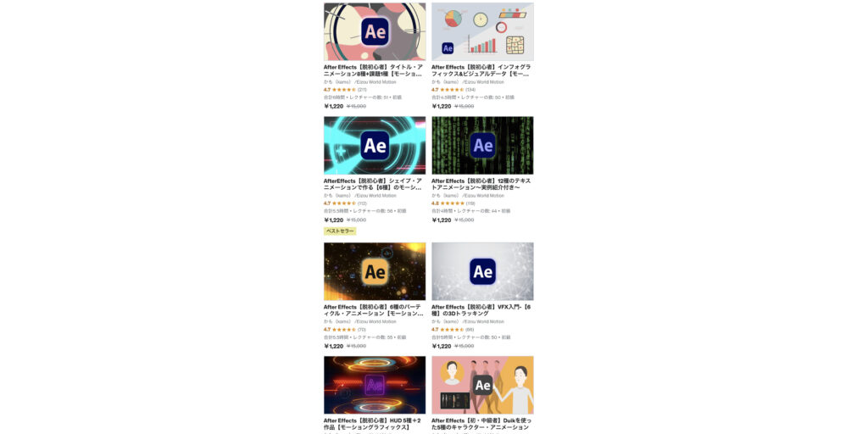Click the ベストセラー badge
The image size is (868, 434).
(x=340, y=231)
